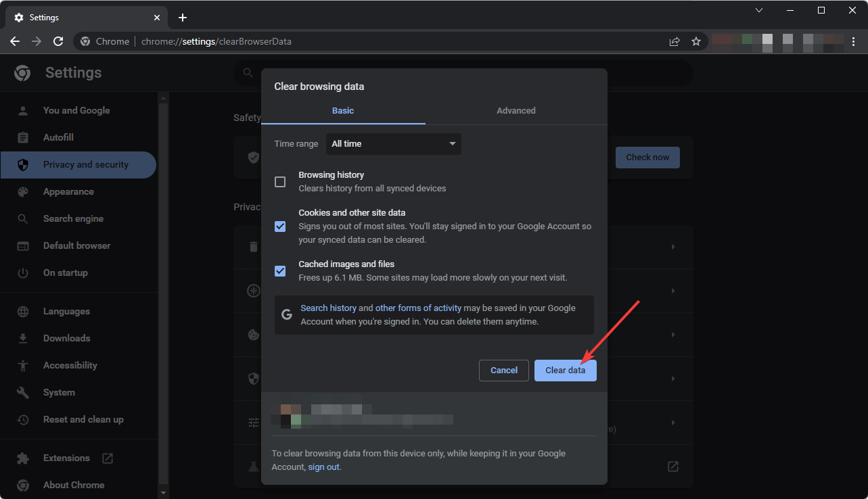The width and height of the screenshot is (868, 499).
Task: Click the share page icon in address bar
Action: click(x=675, y=41)
